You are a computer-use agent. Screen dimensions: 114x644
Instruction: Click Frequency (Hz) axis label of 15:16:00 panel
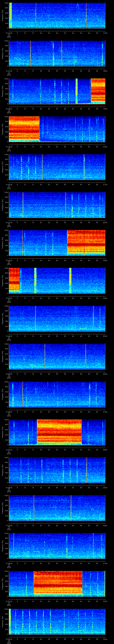pyautogui.click(x=3, y=16)
